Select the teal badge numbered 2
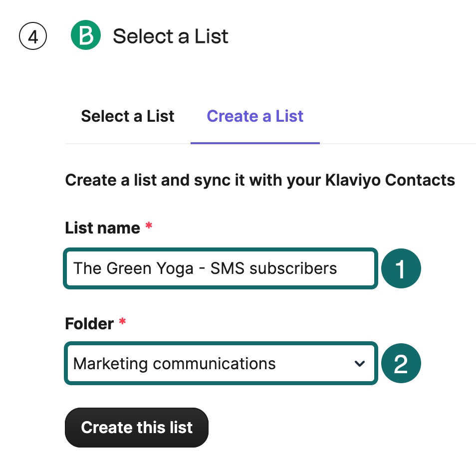 point(401,363)
